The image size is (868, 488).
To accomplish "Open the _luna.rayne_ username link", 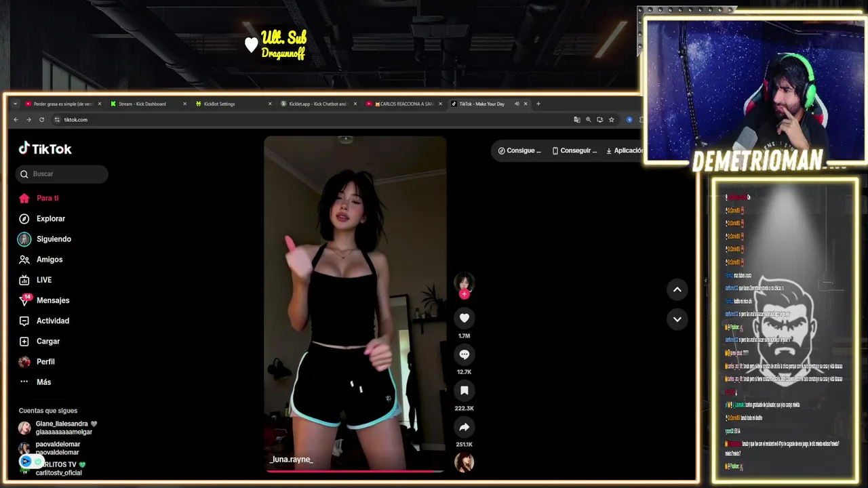I will pos(292,460).
